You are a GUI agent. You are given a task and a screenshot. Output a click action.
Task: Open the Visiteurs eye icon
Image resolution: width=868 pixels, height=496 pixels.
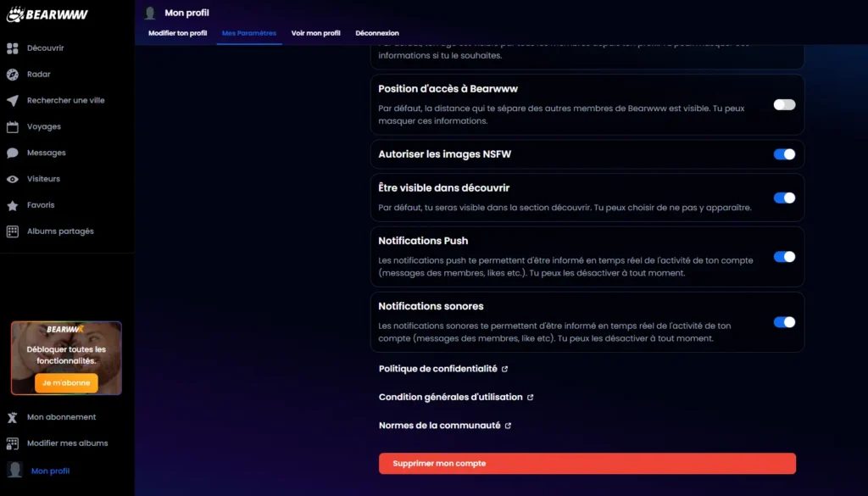[13, 180]
